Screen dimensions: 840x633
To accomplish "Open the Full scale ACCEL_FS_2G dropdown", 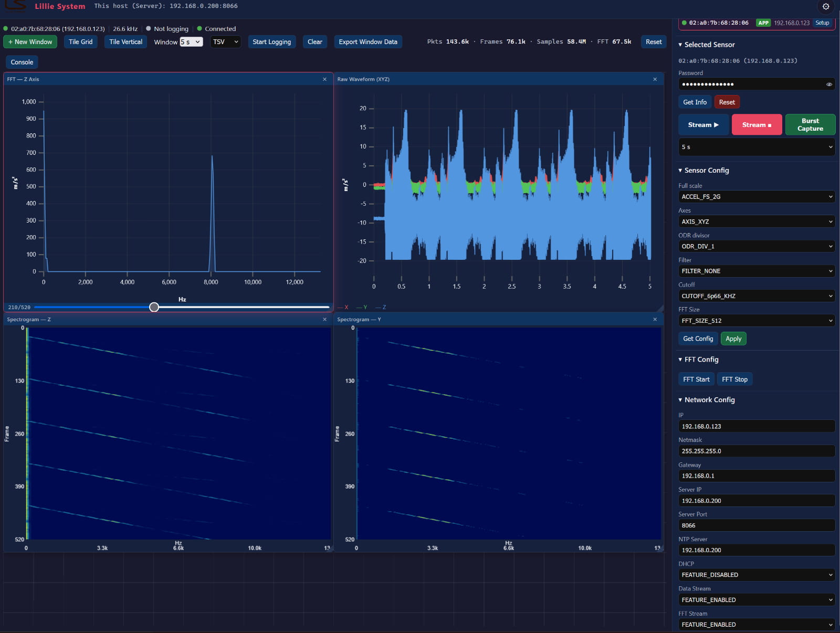I will click(x=757, y=196).
